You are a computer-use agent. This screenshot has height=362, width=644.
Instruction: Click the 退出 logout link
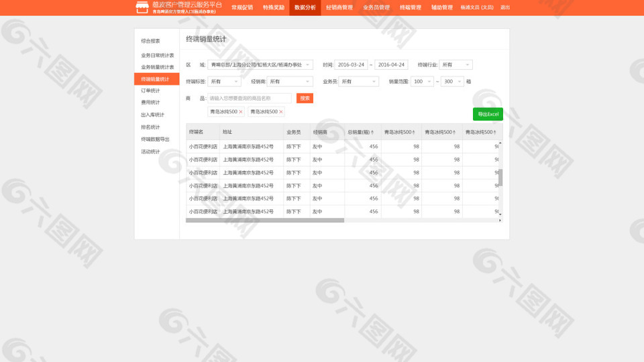click(504, 7)
